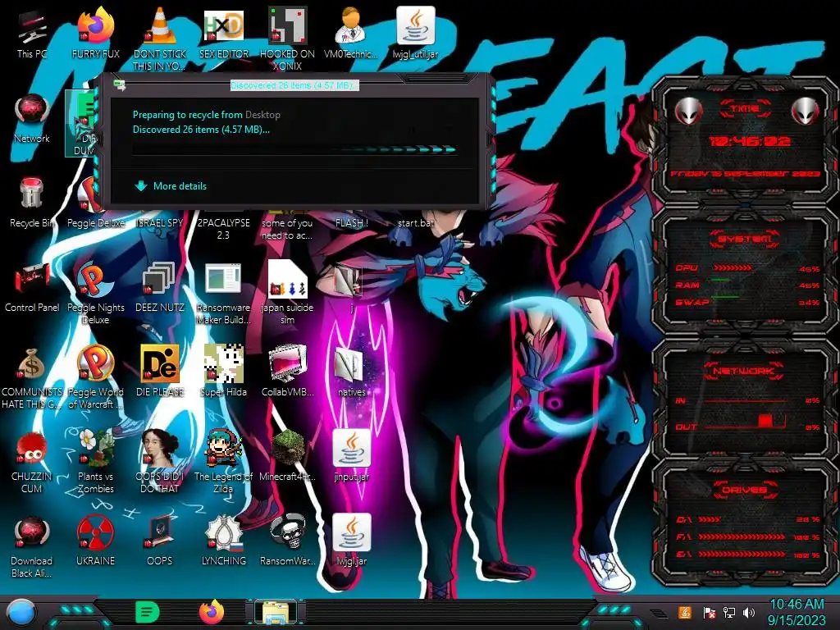Select 2PACALYPSE 2.3 icon label

pos(223,229)
